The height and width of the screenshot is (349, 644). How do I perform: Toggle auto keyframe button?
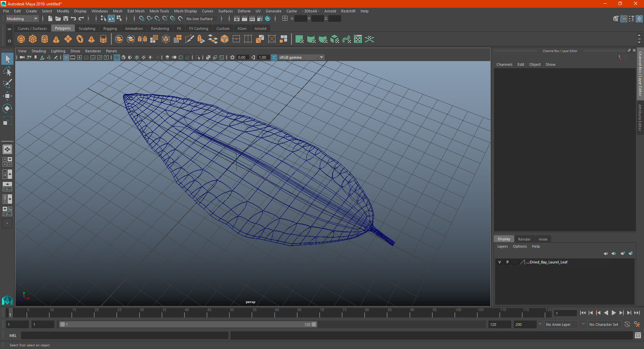pyautogui.click(x=627, y=325)
